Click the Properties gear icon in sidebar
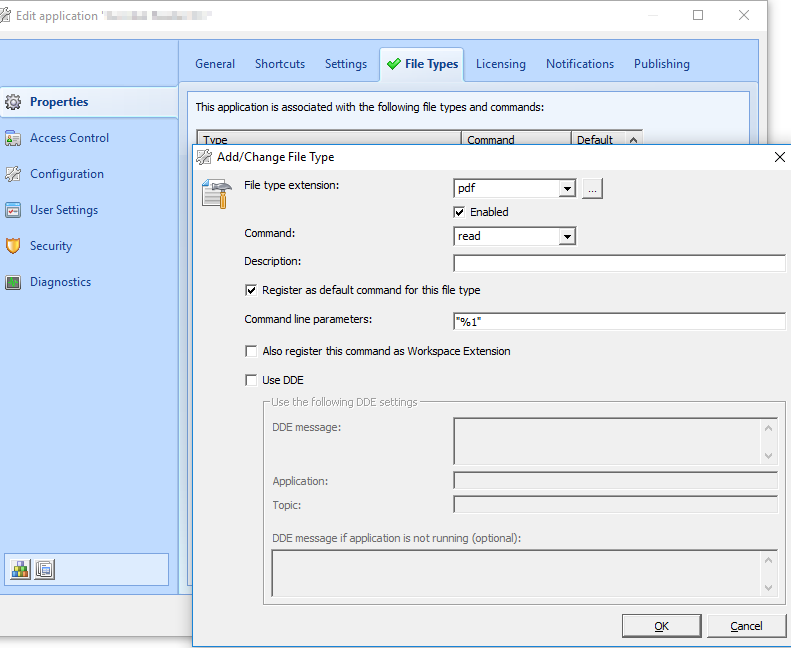Screen dimensions: 791x648 pos(13,102)
